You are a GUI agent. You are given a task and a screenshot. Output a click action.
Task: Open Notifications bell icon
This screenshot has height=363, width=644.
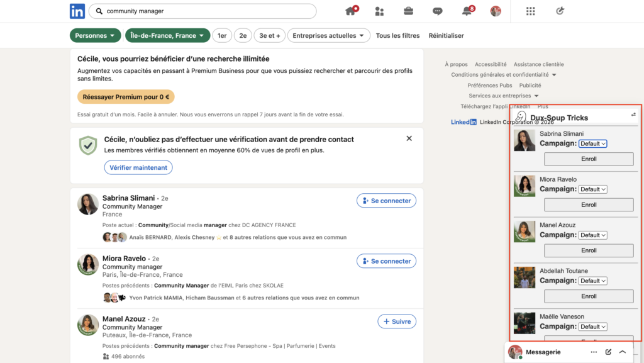tap(467, 11)
